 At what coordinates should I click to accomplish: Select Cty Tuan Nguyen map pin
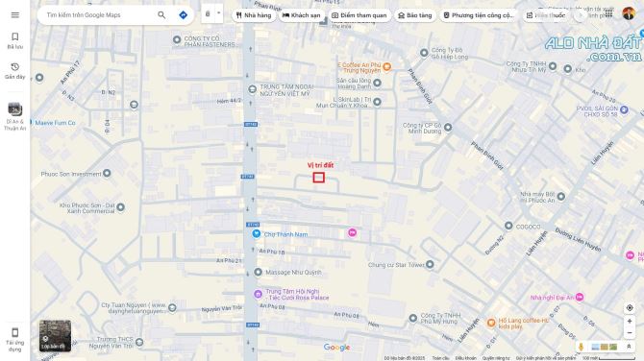click(x=172, y=307)
